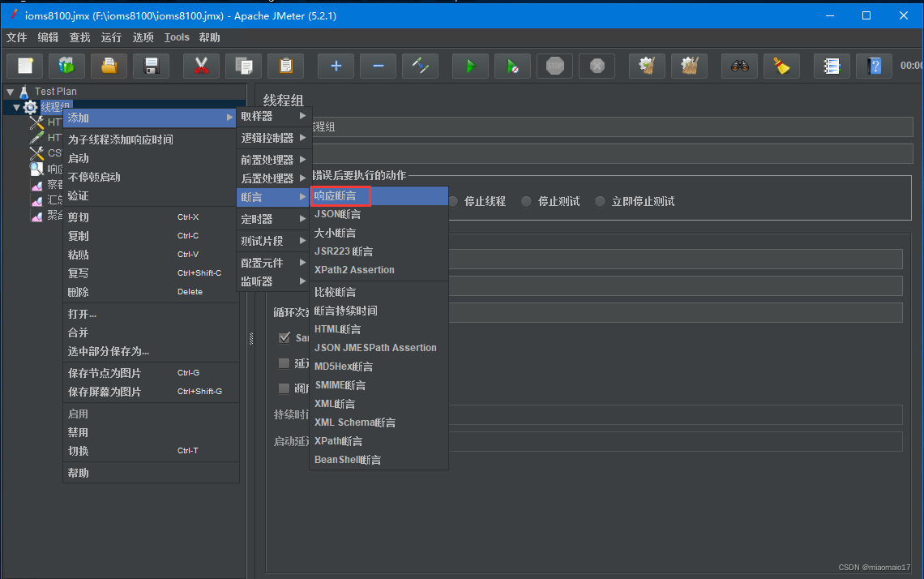Collapse the Test Plan tree node
This screenshot has width=924, height=579.
[x=10, y=92]
